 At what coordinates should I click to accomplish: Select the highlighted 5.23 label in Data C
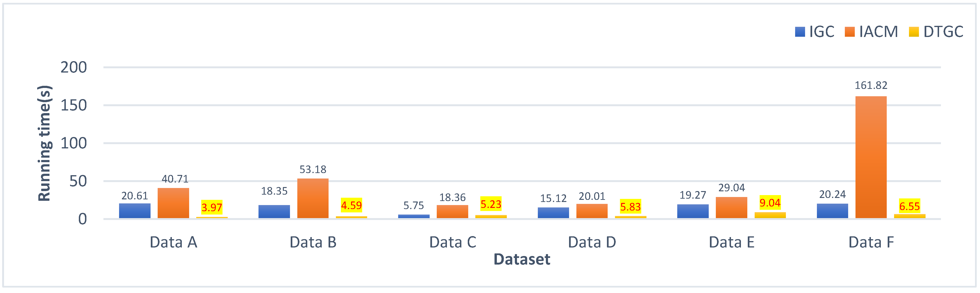pos(491,204)
